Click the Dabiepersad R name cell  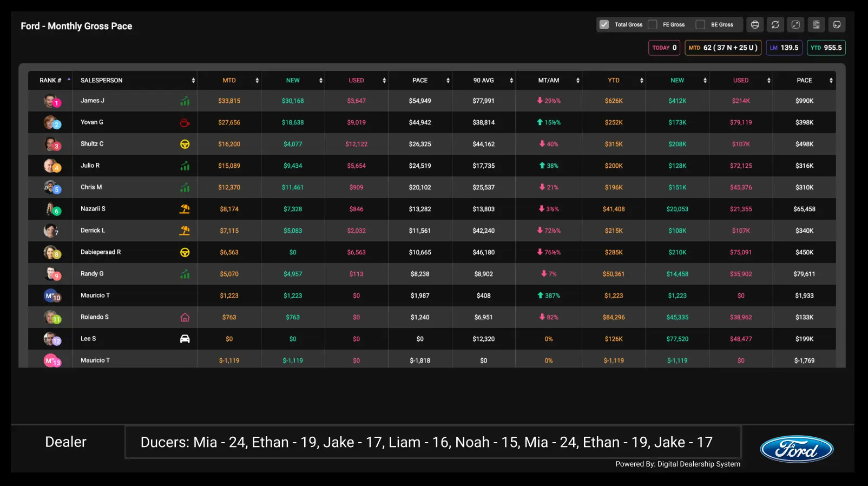pyautogui.click(x=135, y=252)
